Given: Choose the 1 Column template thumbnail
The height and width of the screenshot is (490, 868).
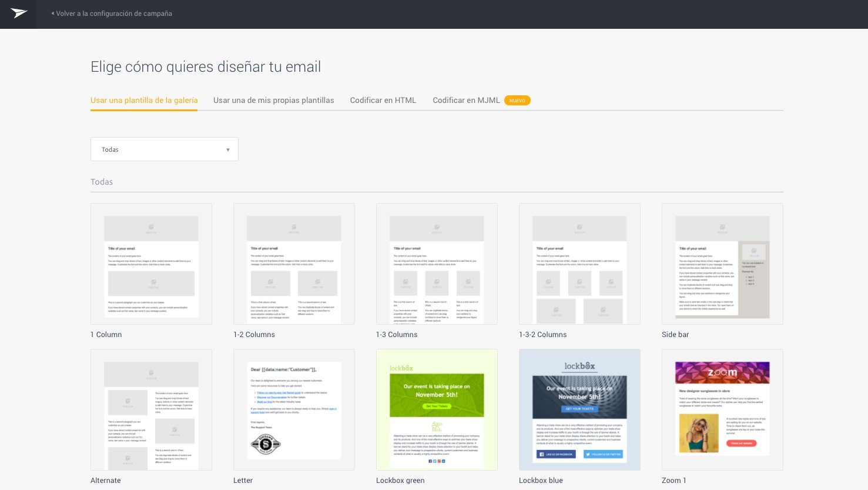Looking at the screenshot, I should coord(151,264).
